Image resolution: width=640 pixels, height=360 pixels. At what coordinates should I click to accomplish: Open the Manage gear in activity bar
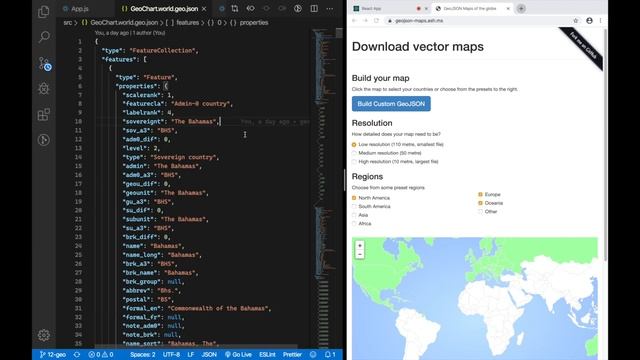point(44,335)
